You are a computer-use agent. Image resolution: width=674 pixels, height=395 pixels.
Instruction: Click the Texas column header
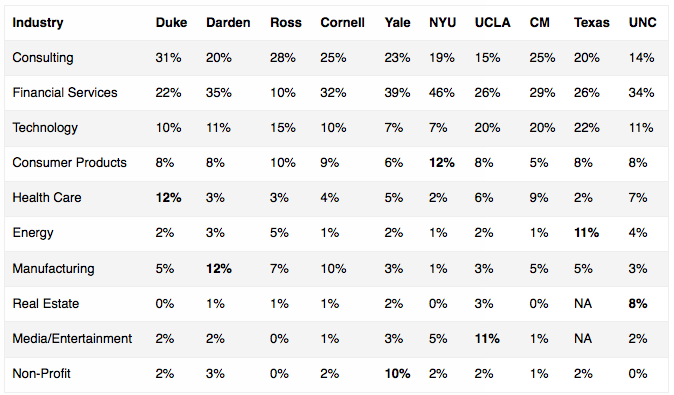pyautogui.click(x=591, y=23)
